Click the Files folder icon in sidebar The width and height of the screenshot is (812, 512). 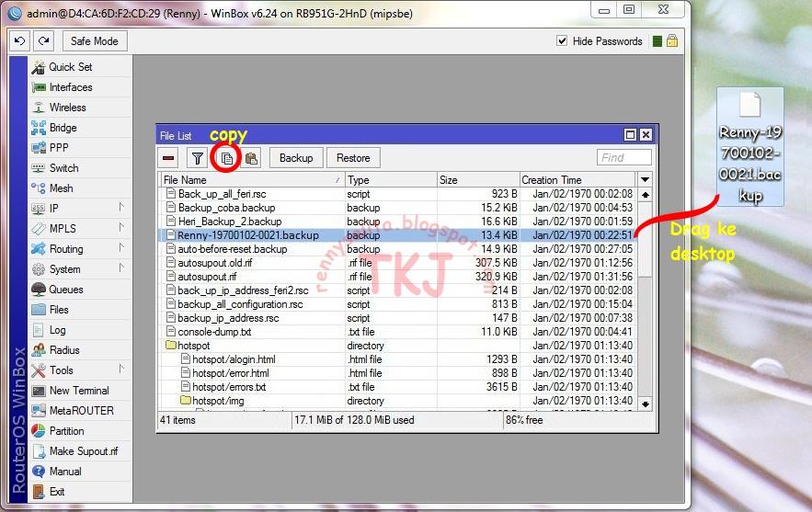click(x=39, y=310)
